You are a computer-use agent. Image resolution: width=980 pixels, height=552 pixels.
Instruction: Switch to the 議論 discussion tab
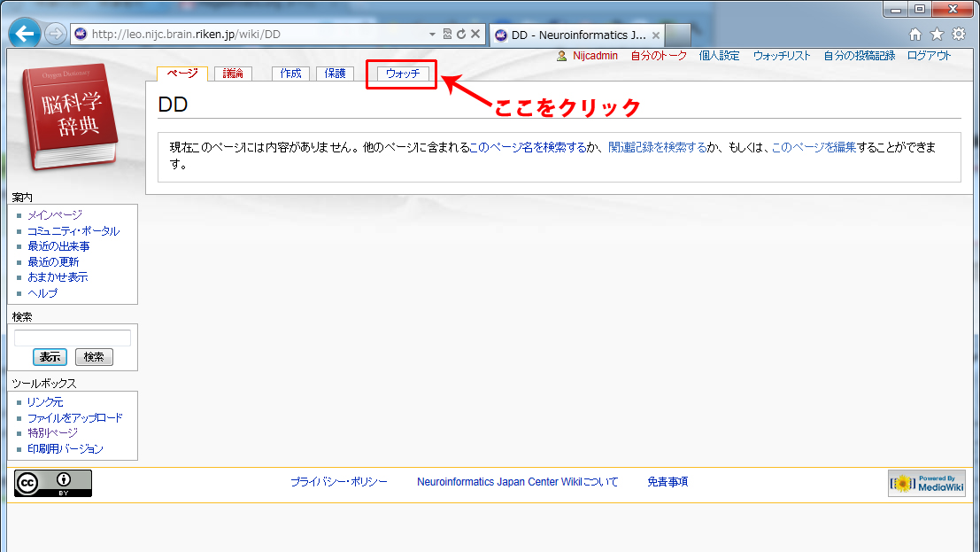click(234, 74)
